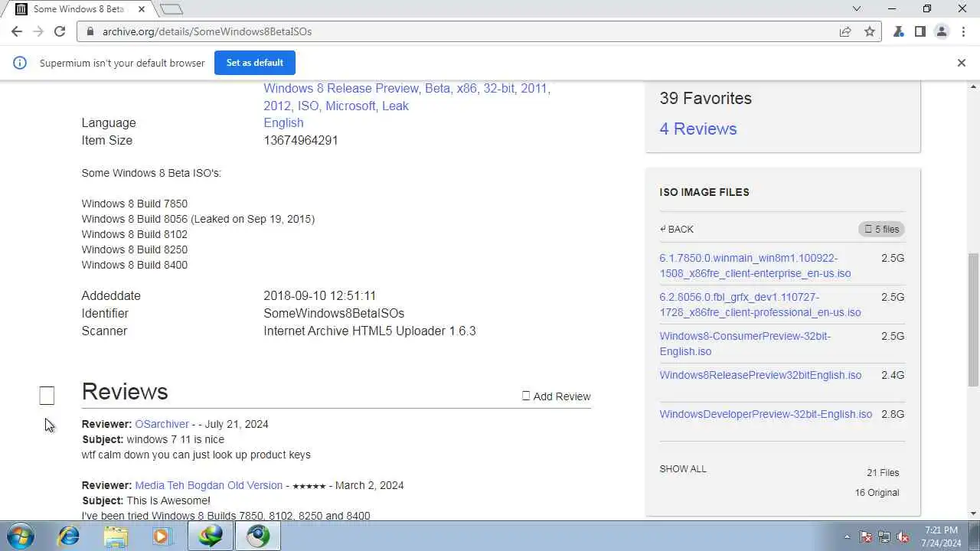This screenshot has width=980, height=551.
Task: Share this page via the share icon
Action: 845,31
